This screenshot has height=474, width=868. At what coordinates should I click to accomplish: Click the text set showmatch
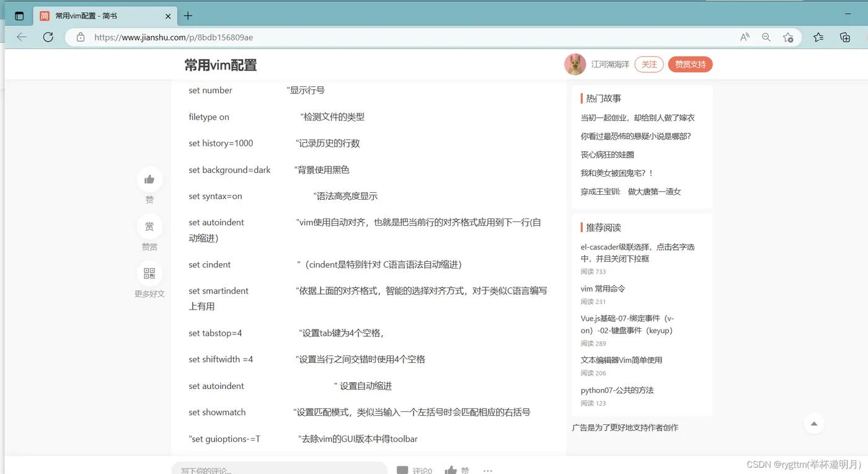pos(217,412)
